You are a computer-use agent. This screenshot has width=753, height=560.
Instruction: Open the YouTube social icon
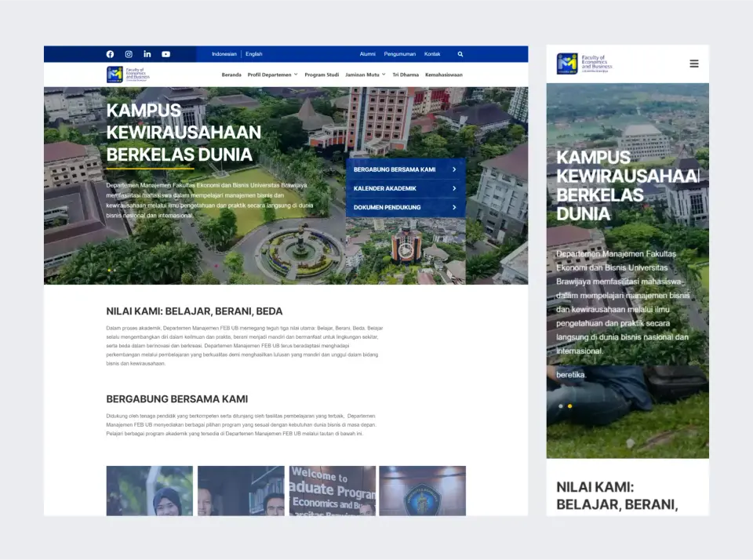click(x=166, y=54)
